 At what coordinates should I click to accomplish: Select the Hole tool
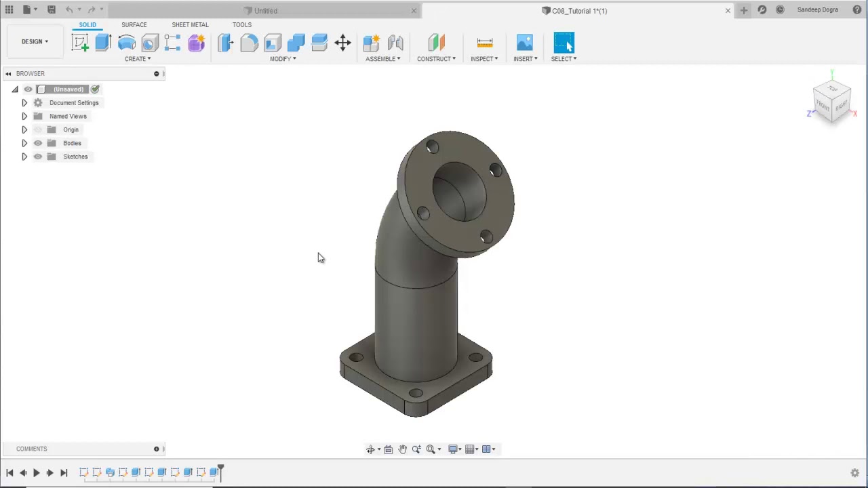(x=150, y=43)
